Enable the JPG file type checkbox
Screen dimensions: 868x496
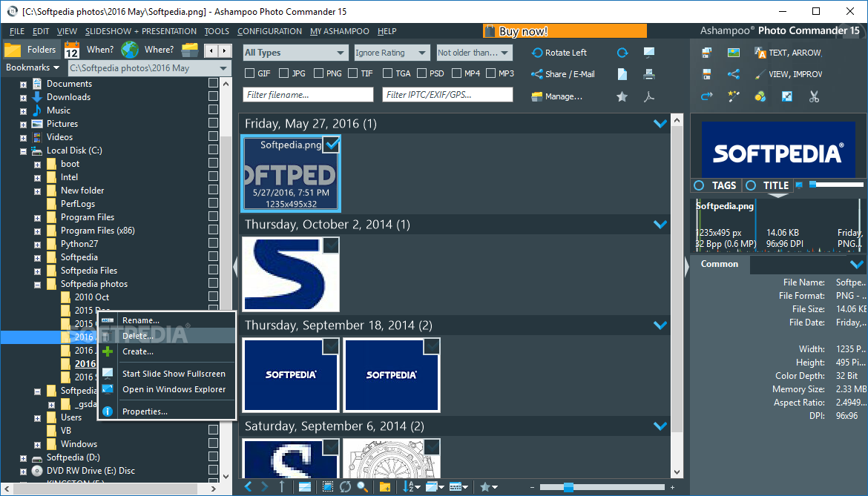(284, 73)
